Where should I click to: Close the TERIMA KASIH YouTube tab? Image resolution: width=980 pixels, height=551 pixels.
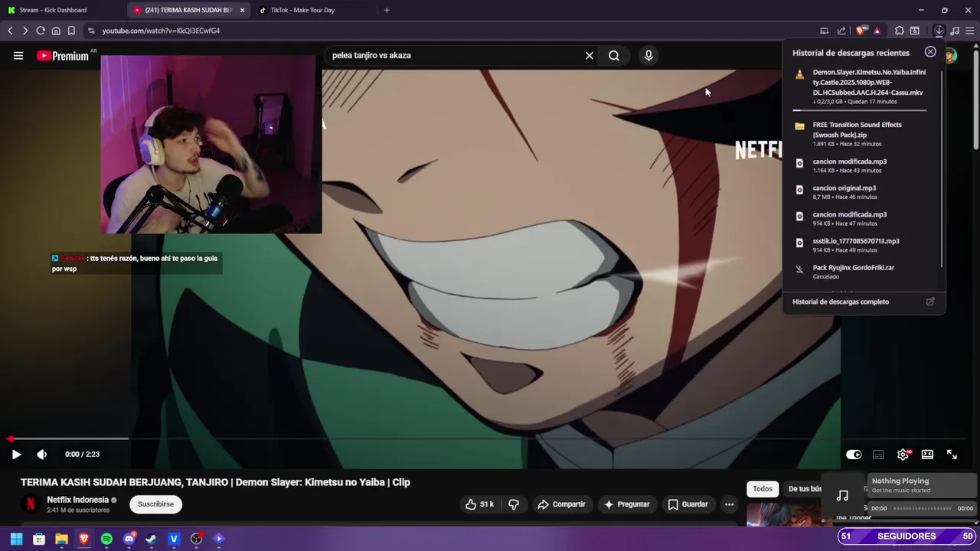point(243,10)
